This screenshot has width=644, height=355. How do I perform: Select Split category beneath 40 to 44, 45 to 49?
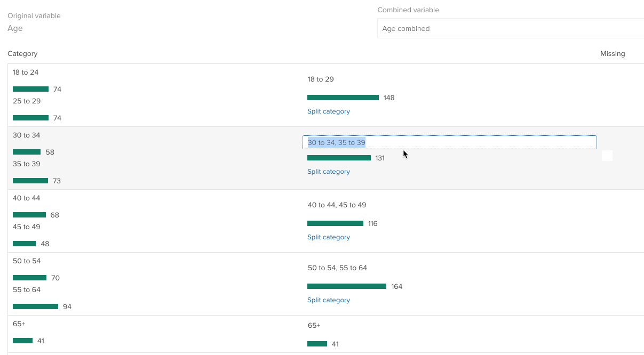328,237
